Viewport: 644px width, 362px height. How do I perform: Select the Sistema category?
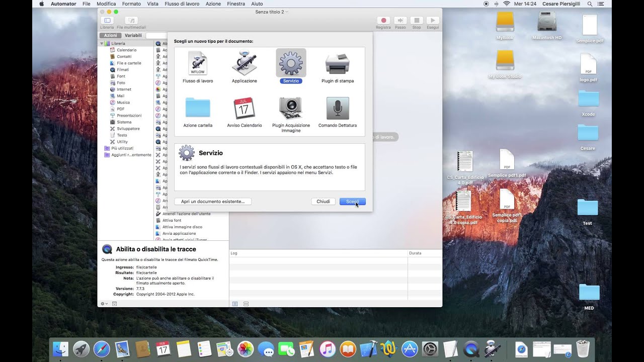(x=124, y=122)
